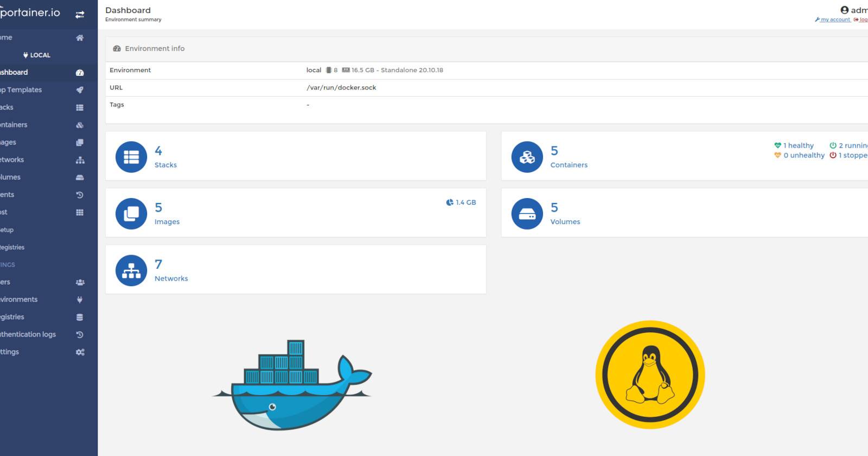This screenshot has width=868, height=456.
Task: Click the Tags row label
Action: (117, 105)
